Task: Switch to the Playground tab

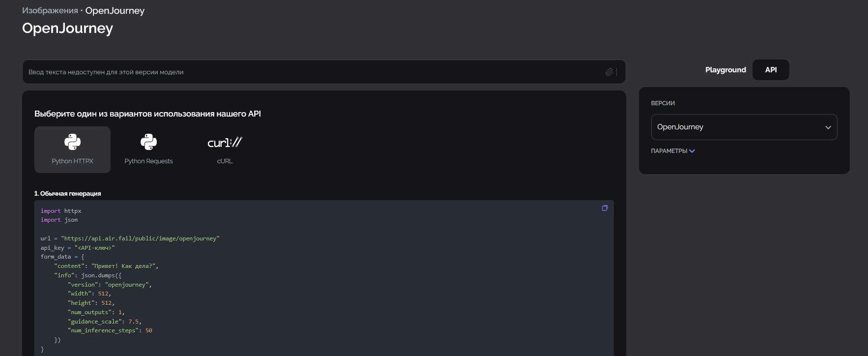Action: pos(725,70)
